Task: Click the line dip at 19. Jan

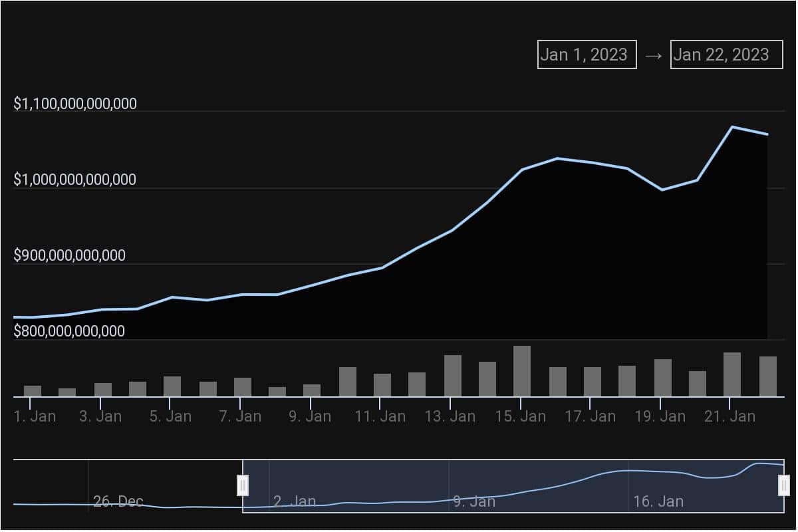Action: tap(662, 190)
